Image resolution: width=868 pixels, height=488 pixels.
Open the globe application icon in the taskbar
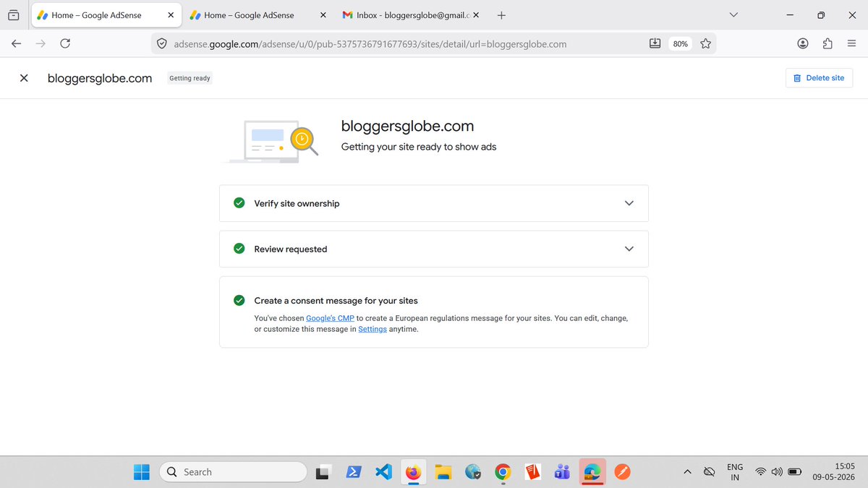pyautogui.click(x=473, y=472)
